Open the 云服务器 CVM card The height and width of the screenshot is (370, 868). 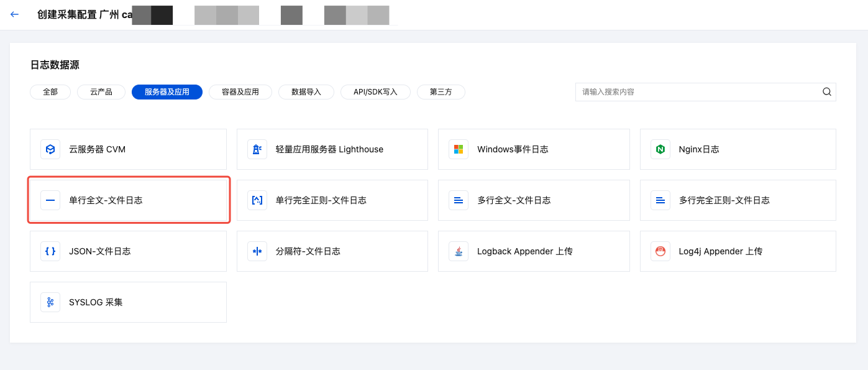pyautogui.click(x=128, y=149)
